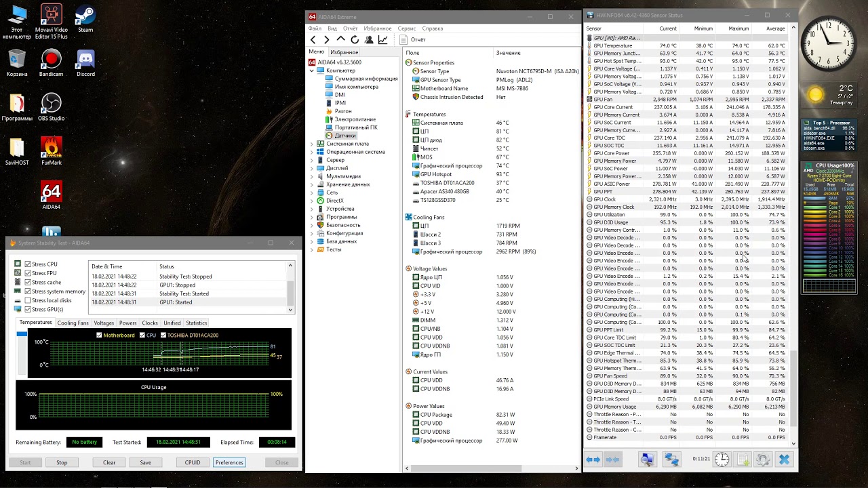Open the Сервис menu in AIDA64

click(x=407, y=28)
